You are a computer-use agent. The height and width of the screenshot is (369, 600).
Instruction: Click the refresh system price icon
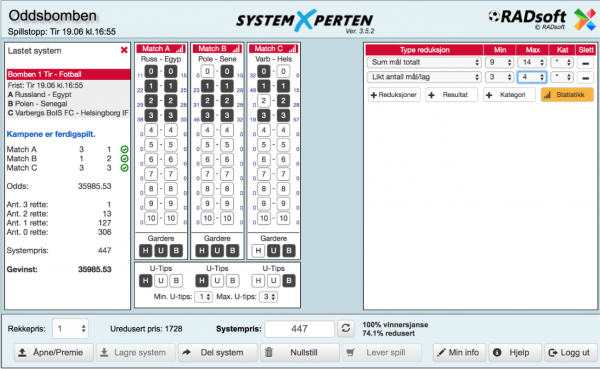pos(346,328)
